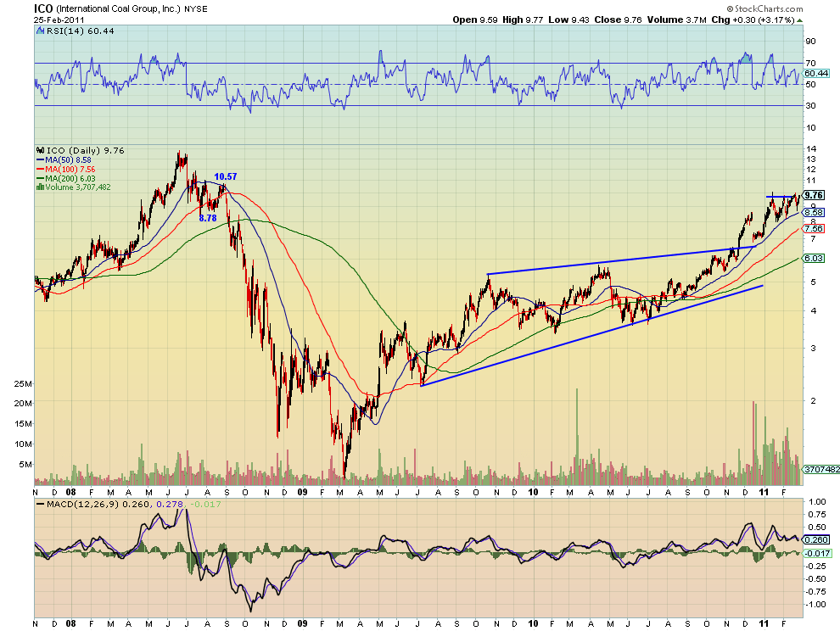The image size is (840, 631).
Task: Click year 11 on axis beneath MACD panel
Action: [x=764, y=623]
